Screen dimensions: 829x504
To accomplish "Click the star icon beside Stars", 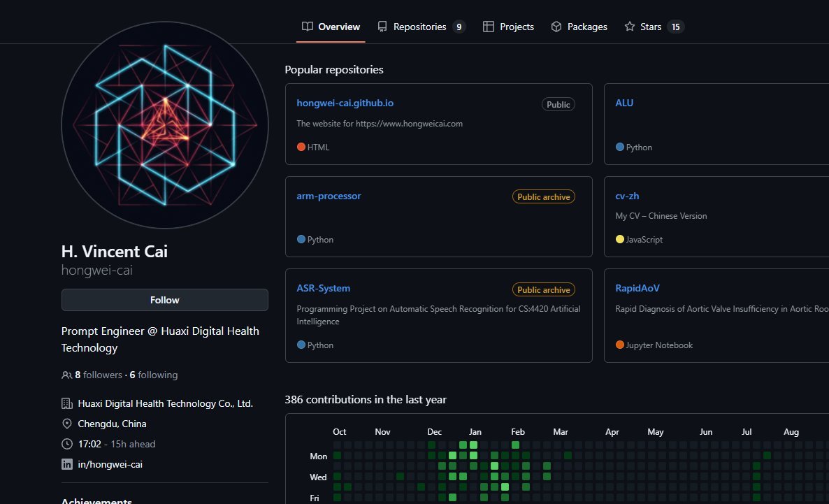I will (630, 27).
